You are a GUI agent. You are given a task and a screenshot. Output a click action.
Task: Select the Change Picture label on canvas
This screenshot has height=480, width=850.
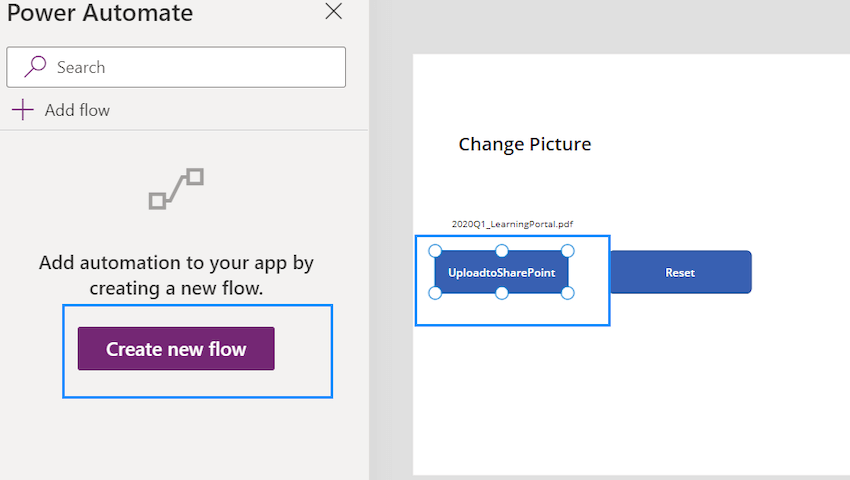tap(525, 144)
